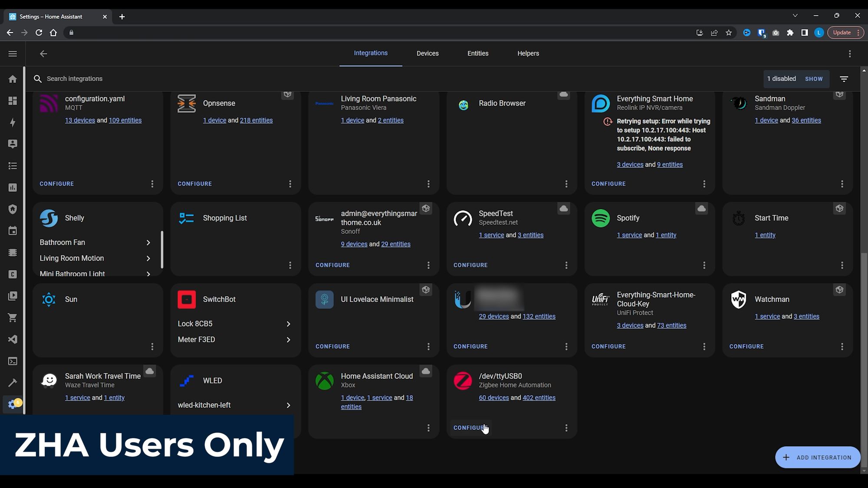Expand the SwitchBot Lock 8CB5 device
This screenshot has height=488, width=868.
click(288, 323)
